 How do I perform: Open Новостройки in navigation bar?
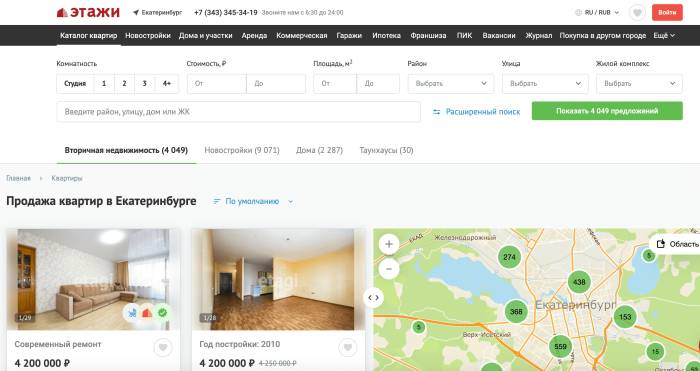coord(148,36)
